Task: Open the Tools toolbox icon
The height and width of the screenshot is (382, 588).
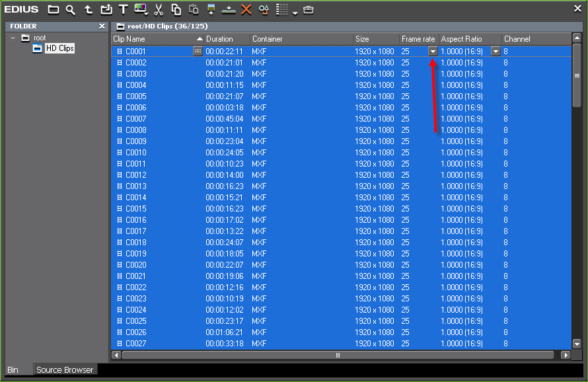Action: pos(309,10)
